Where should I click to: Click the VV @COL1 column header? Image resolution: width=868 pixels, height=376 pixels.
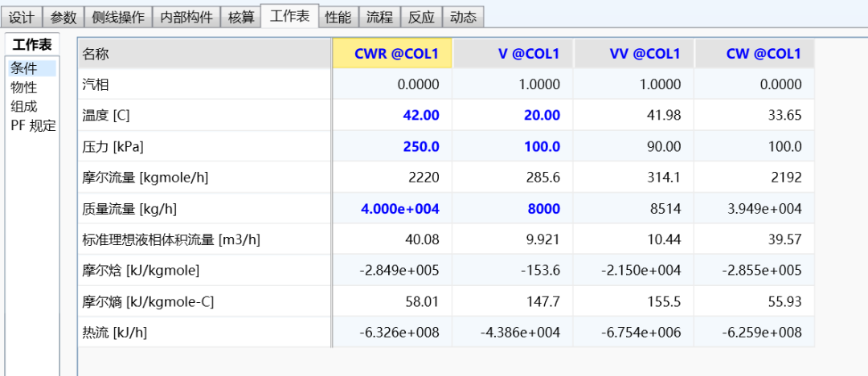coord(633,54)
